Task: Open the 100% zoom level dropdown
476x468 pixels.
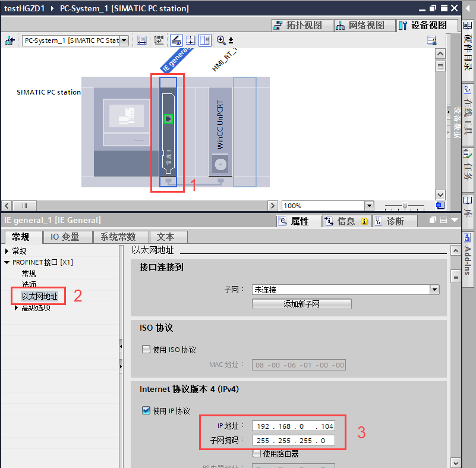Action: coord(369,206)
